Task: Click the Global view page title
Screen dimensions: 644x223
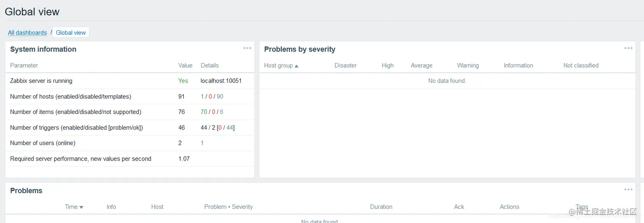Action: tap(32, 12)
